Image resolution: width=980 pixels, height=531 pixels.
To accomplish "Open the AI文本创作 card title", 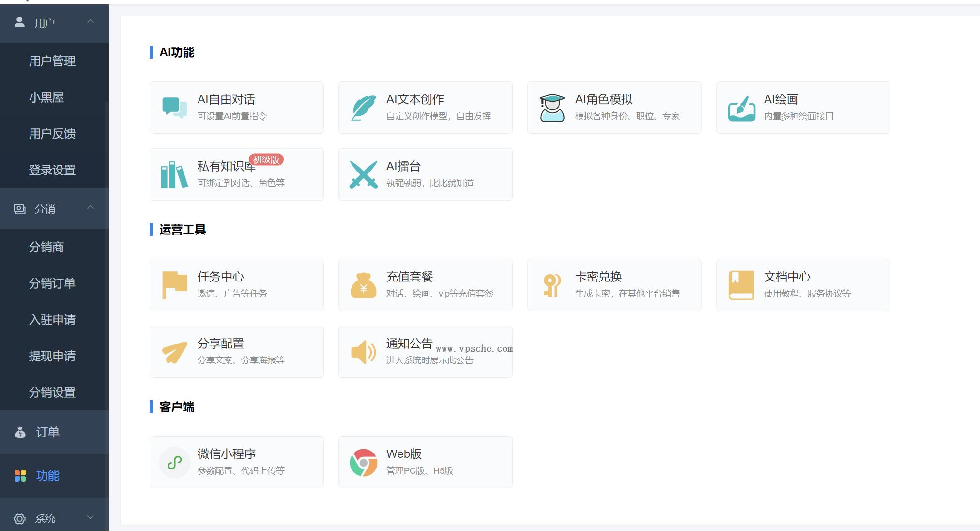I will click(x=415, y=99).
